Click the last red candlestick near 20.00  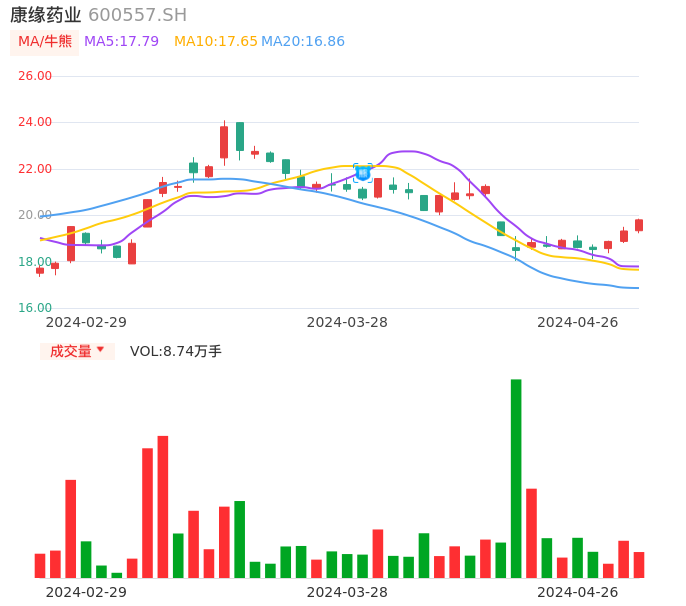[x=639, y=225]
